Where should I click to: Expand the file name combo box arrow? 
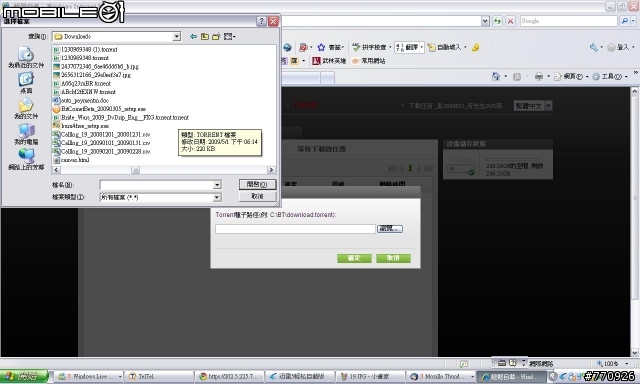(x=217, y=185)
